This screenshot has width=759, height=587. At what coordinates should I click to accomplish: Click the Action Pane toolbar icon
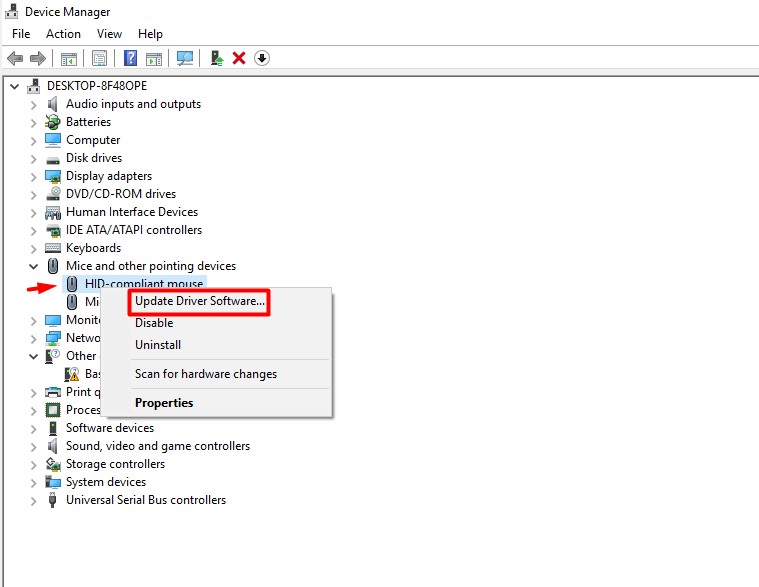click(x=154, y=59)
